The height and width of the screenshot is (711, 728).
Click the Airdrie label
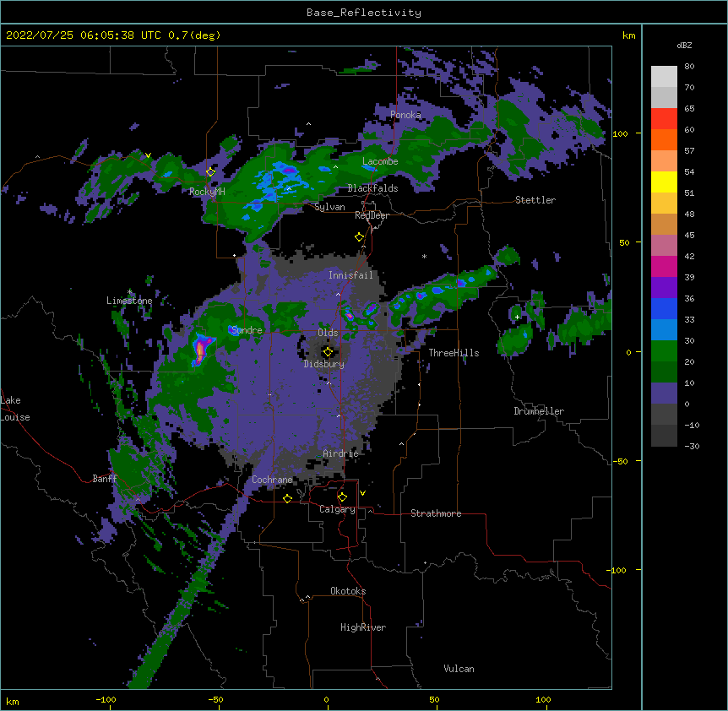[x=340, y=453]
